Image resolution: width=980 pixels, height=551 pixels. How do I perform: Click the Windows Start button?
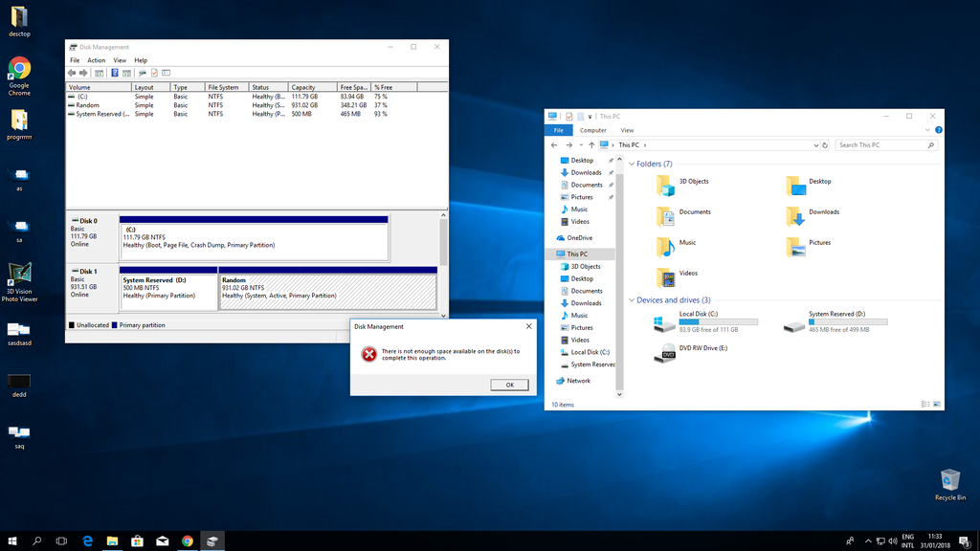coord(11,541)
